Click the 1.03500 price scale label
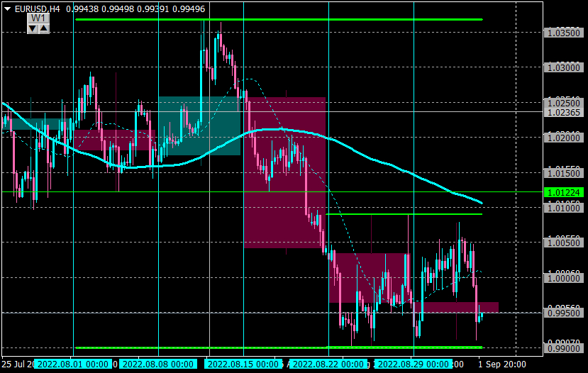Screen dimensions: 588x373 pos(564,33)
